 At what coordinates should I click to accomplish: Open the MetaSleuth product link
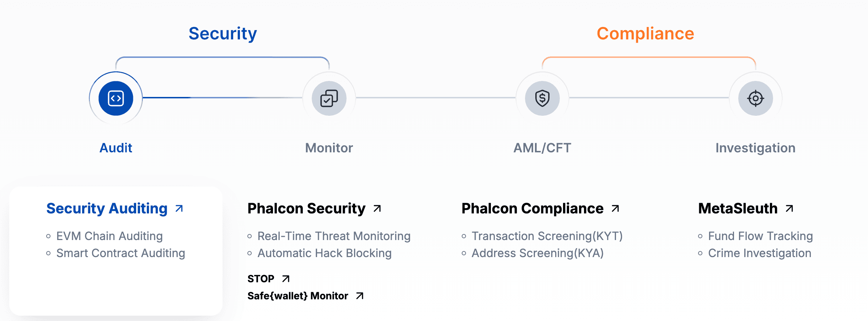[738, 208]
